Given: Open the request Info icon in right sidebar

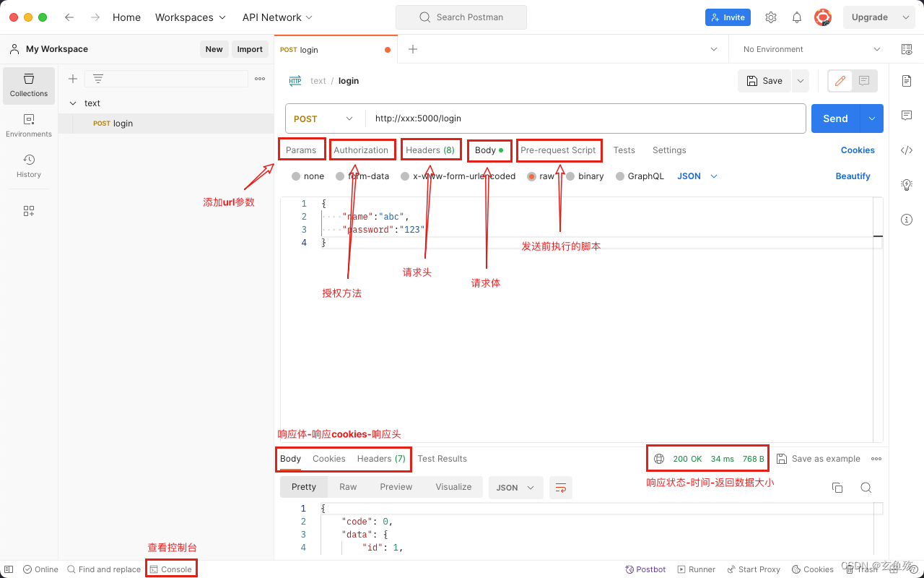Looking at the screenshot, I should click(x=907, y=220).
